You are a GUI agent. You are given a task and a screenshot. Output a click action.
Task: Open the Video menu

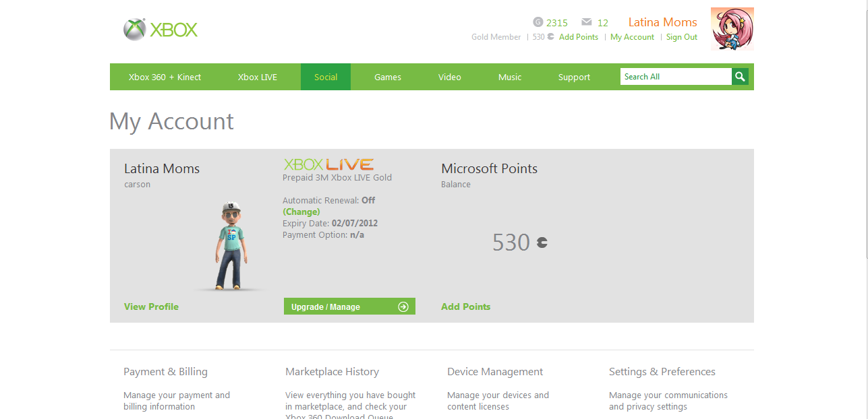pos(450,77)
